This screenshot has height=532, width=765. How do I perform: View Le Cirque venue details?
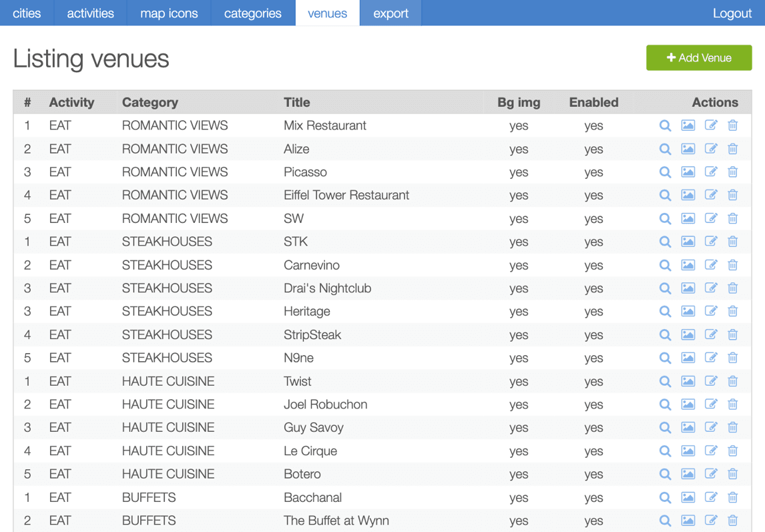point(665,451)
